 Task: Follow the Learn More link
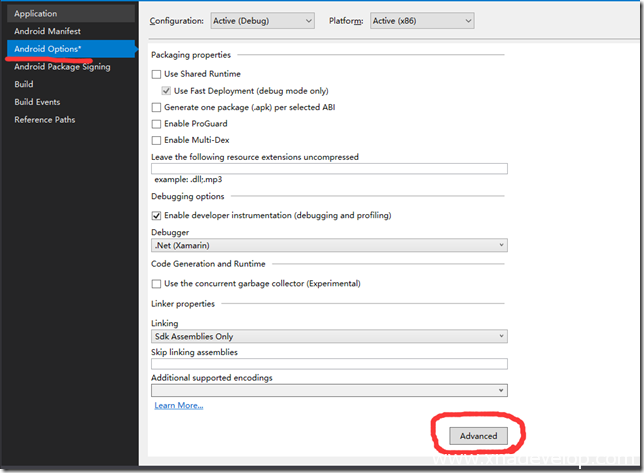178,405
